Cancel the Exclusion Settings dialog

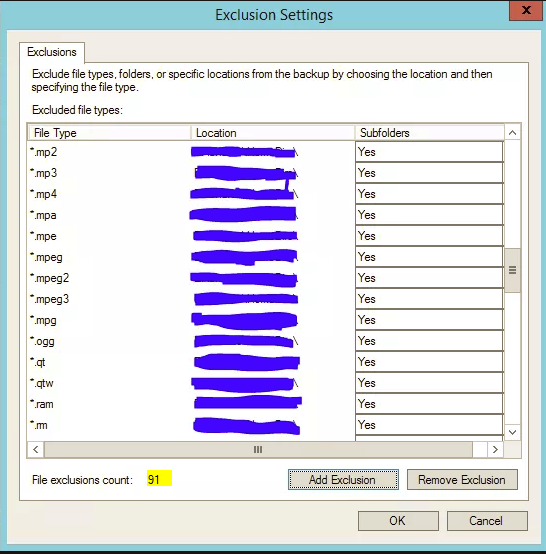487,520
